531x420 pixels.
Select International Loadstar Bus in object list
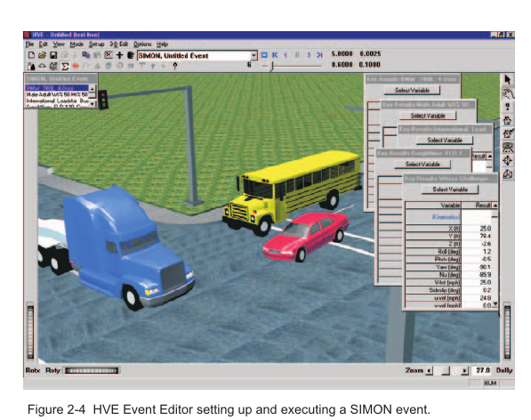[x=57, y=101]
